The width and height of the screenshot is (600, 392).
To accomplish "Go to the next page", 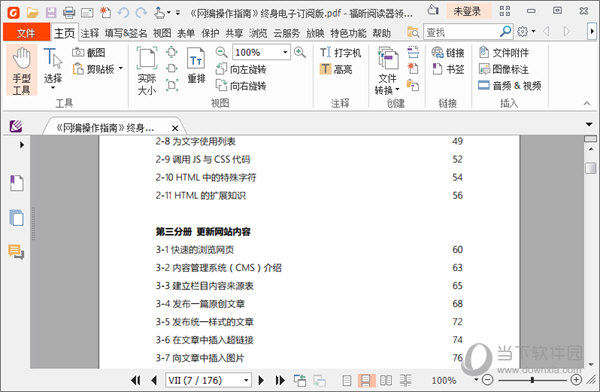I will pyautogui.click(x=261, y=380).
